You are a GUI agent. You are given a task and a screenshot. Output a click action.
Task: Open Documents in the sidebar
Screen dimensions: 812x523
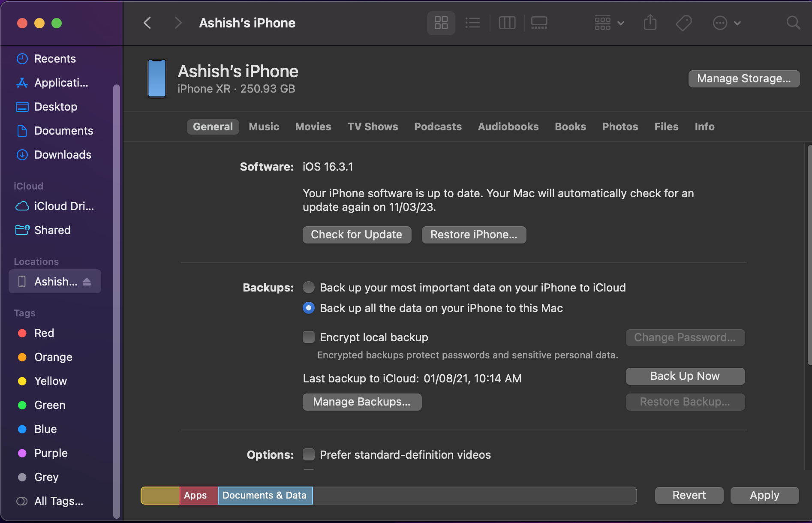pos(55,131)
